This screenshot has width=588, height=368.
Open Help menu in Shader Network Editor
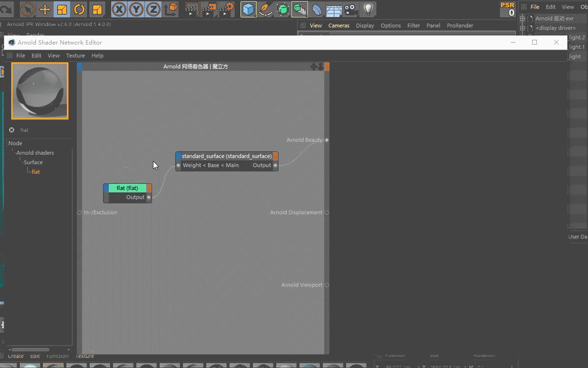point(98,55)
